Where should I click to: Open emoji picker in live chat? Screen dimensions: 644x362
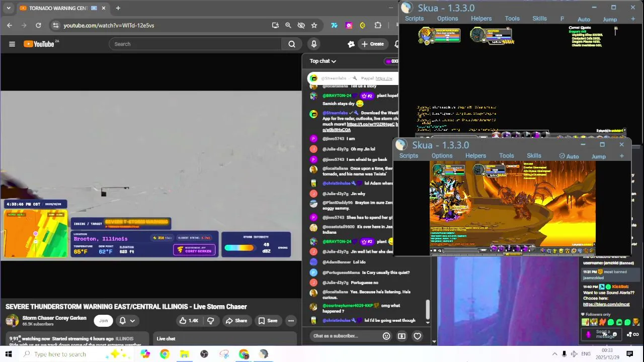[x=386, y=336]
